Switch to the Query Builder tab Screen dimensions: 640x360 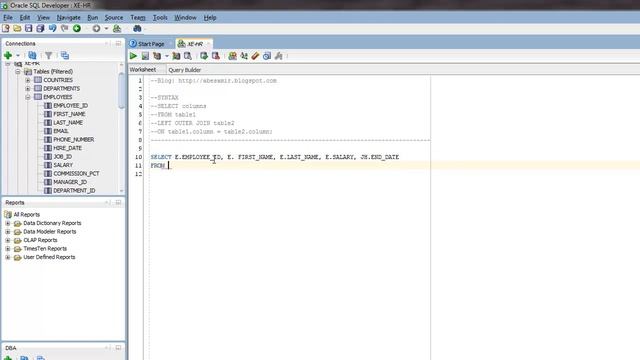184,70
